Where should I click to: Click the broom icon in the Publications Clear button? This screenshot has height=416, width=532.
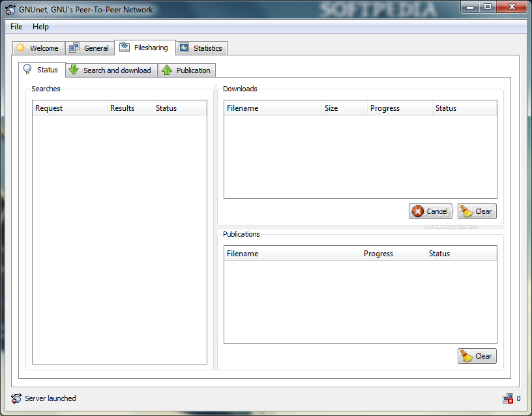(x=466, y=356)
